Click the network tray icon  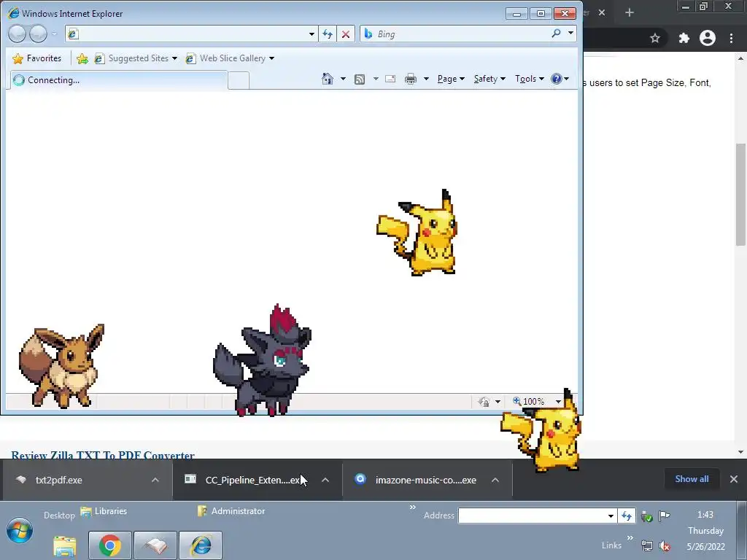point(647,545)
